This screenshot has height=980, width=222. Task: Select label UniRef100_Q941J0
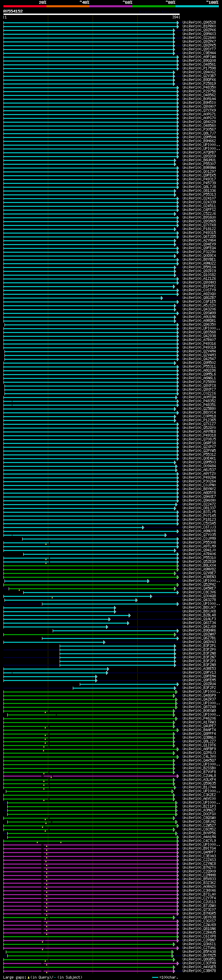[x=199, y=550]
